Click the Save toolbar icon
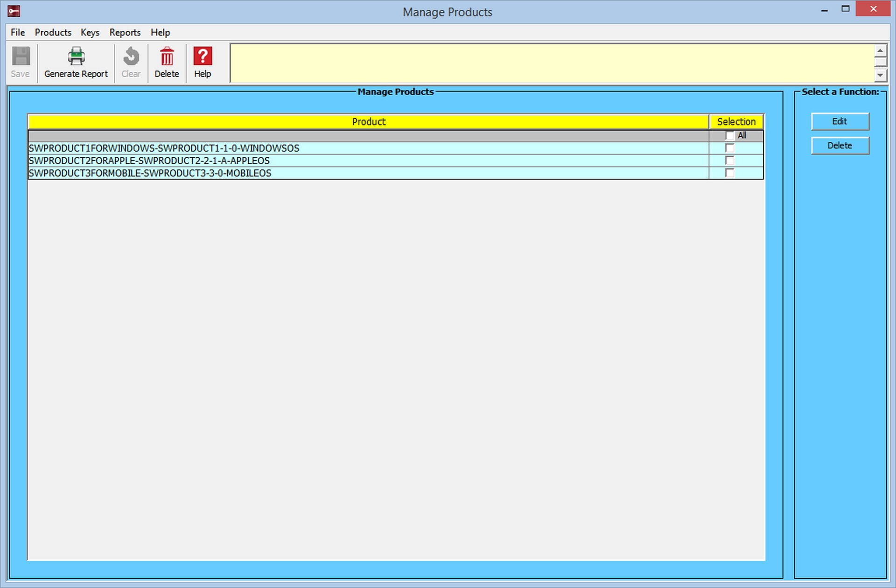Viewport: 896px width, 588px height. (x=21, y=56)
